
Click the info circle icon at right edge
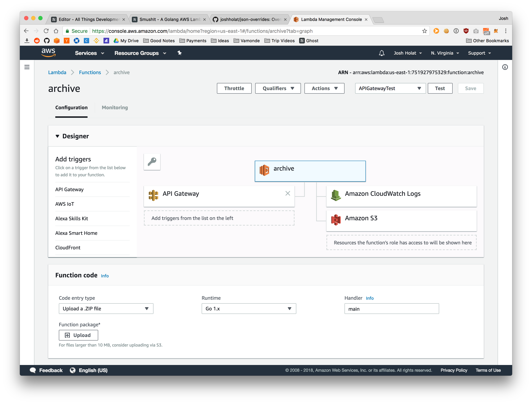[x=505, y=67]
